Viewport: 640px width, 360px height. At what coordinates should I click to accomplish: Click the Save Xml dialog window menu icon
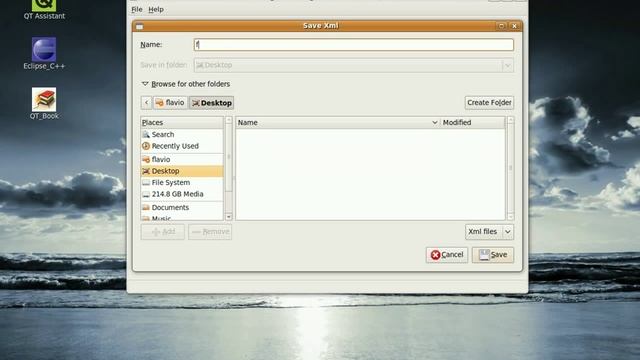point(140,27)
